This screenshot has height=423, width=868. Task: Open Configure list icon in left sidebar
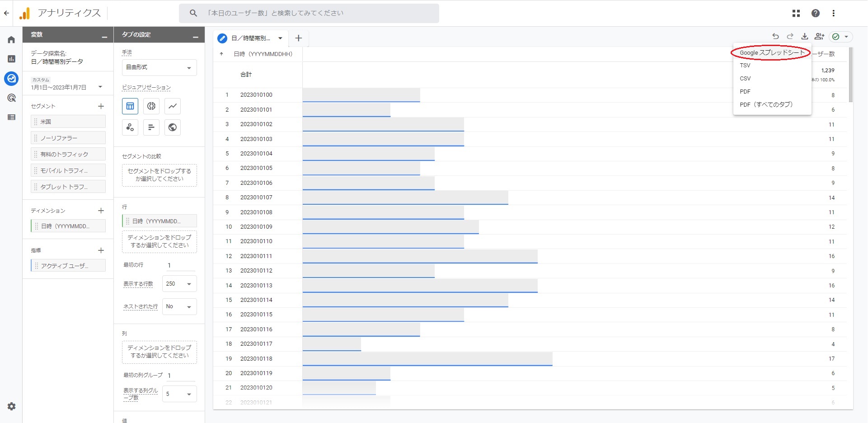[11, 117]
